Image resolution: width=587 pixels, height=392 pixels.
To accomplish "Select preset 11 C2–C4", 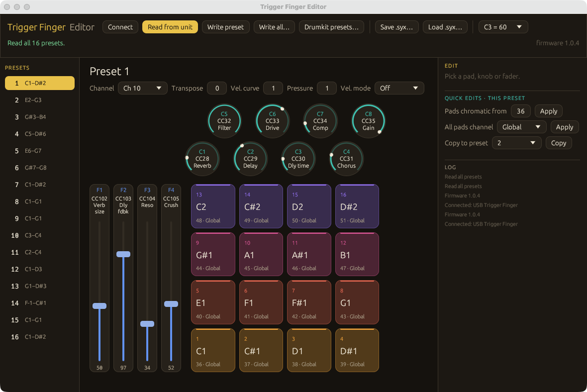I will [40, 252].
